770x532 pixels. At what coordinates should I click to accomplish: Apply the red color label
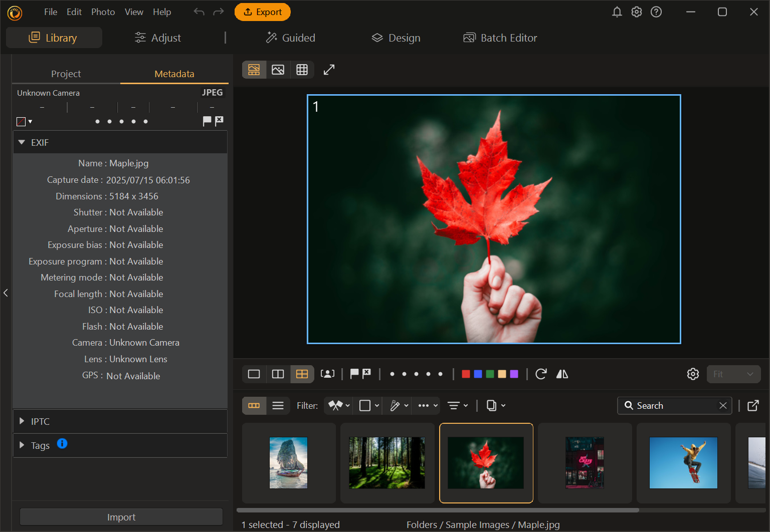(466, 374)
